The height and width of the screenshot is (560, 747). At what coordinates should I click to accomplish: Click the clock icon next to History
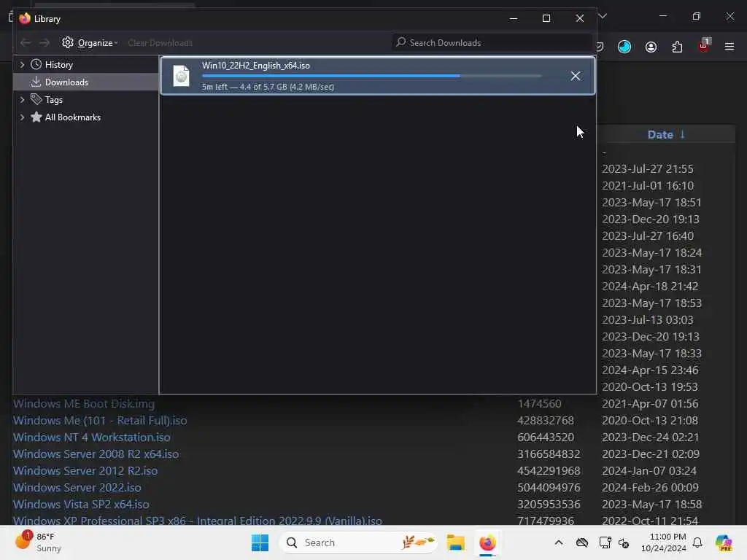pos(36,65)
